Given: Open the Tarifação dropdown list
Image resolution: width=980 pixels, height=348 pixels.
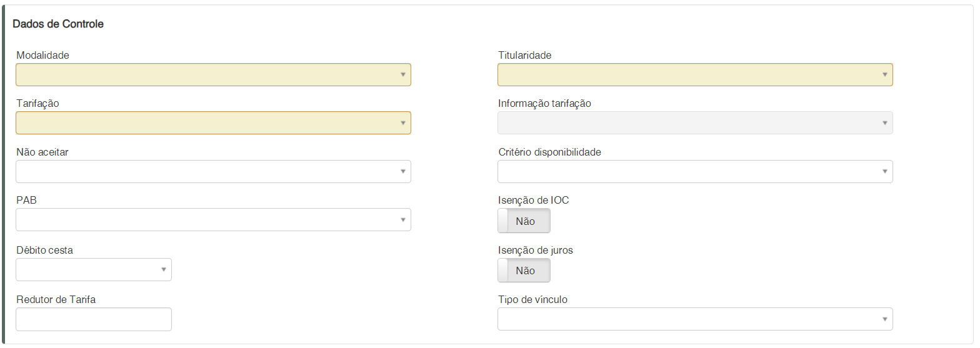Looking at the screenshot, I should coord(212,122).
